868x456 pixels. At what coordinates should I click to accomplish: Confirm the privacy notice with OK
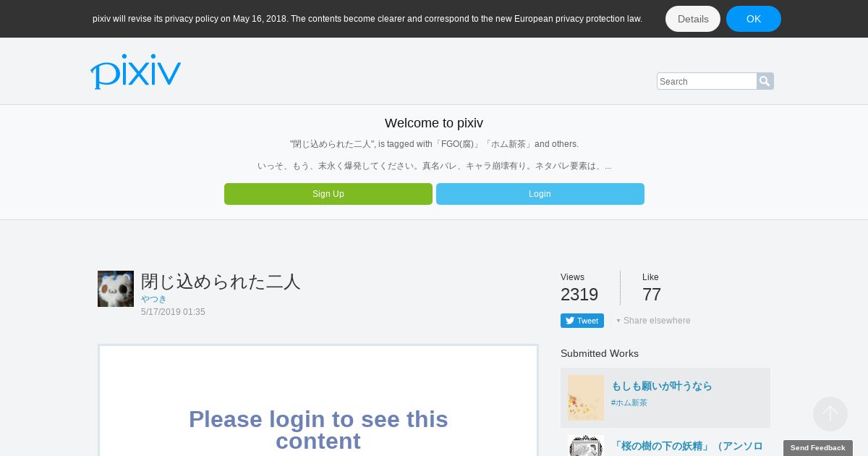754,19
